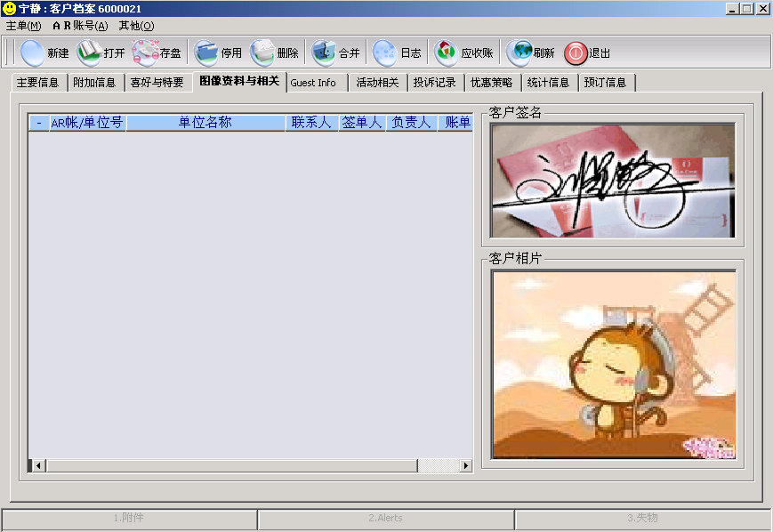The image size is (773, 532).
Task: Open the 统计信息 tab
Action: pos(548,83)
